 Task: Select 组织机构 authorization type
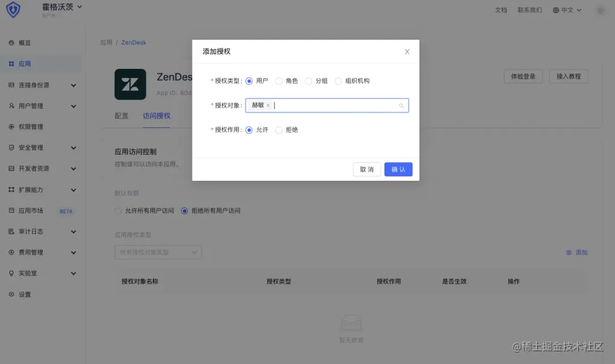(x=338, y=81)
